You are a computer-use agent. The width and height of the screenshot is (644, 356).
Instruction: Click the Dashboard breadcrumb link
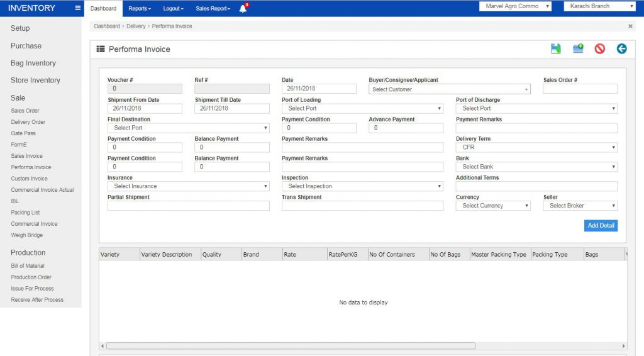[107, 26]
